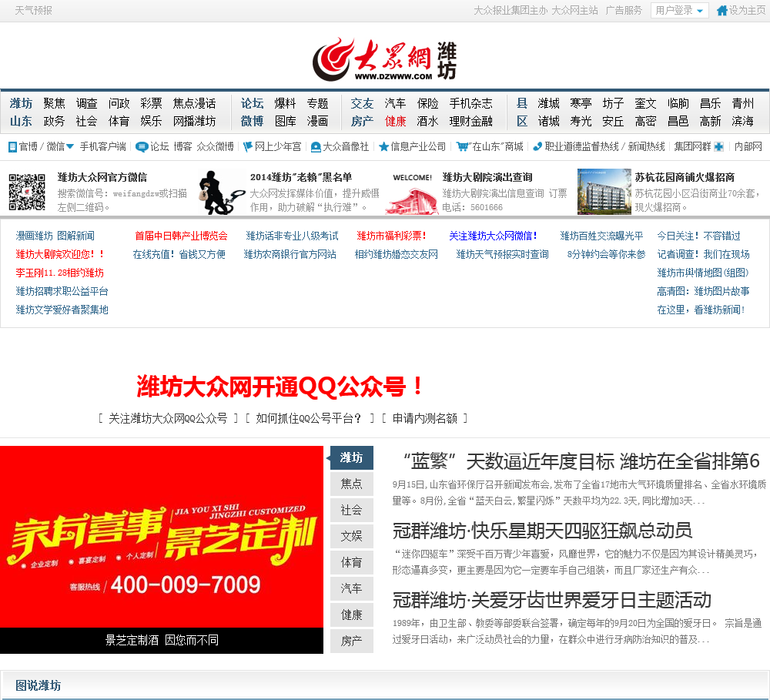The image size is (770, 700).
Task: Click the 大众网 潍坊 logo
Action: tap(385, 59)
